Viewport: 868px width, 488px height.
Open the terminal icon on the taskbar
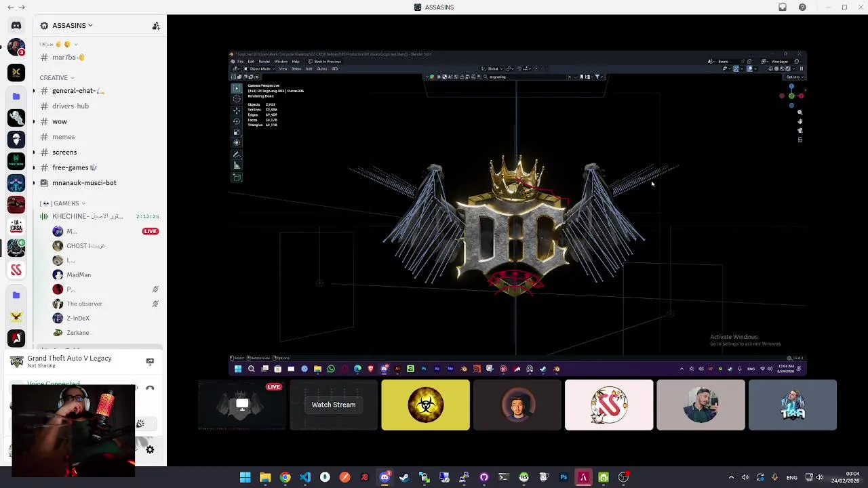[x=504, y=477]
